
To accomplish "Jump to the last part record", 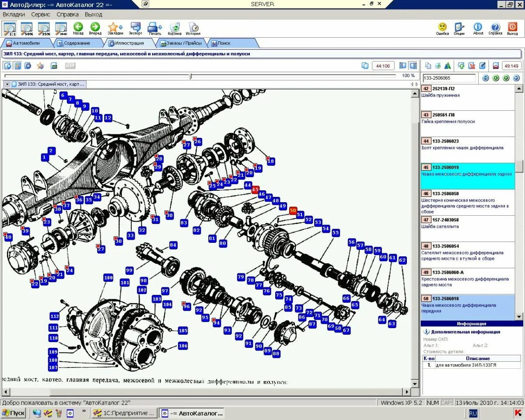I will coord(516,78).
